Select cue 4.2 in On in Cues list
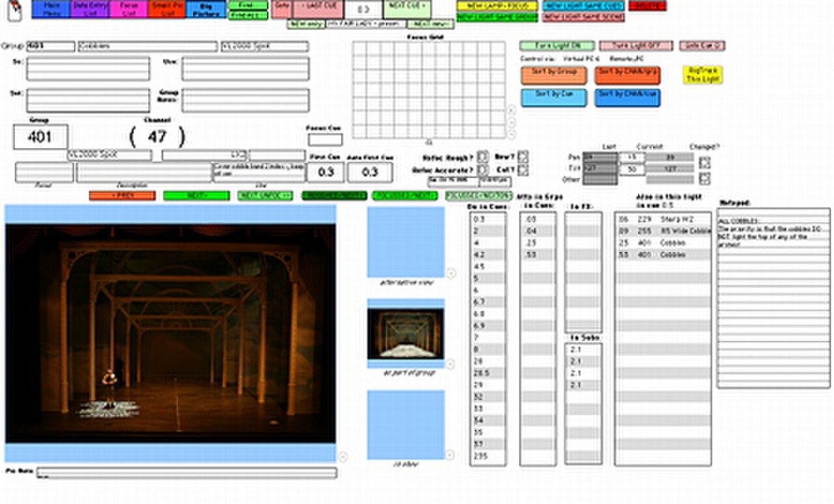This screenshot has height=504, width=834. click(x=488, y=255)
